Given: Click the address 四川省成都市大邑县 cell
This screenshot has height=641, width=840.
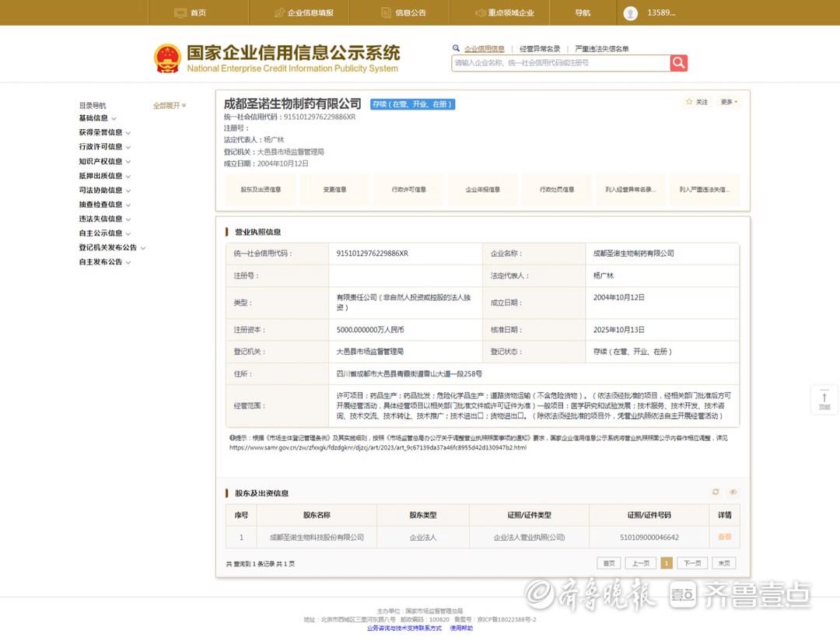Looking at the screenshot, I should pyautogui.click(x=409, y=373).
